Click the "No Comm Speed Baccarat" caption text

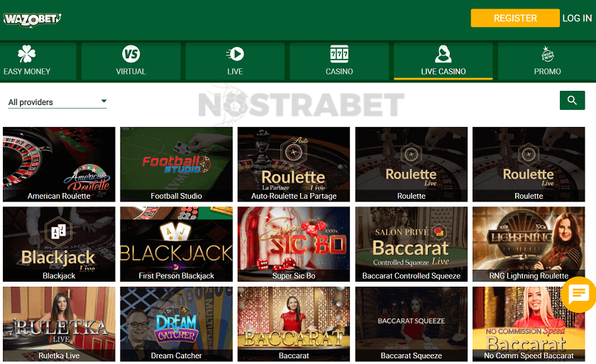click(x=529, y=355)
